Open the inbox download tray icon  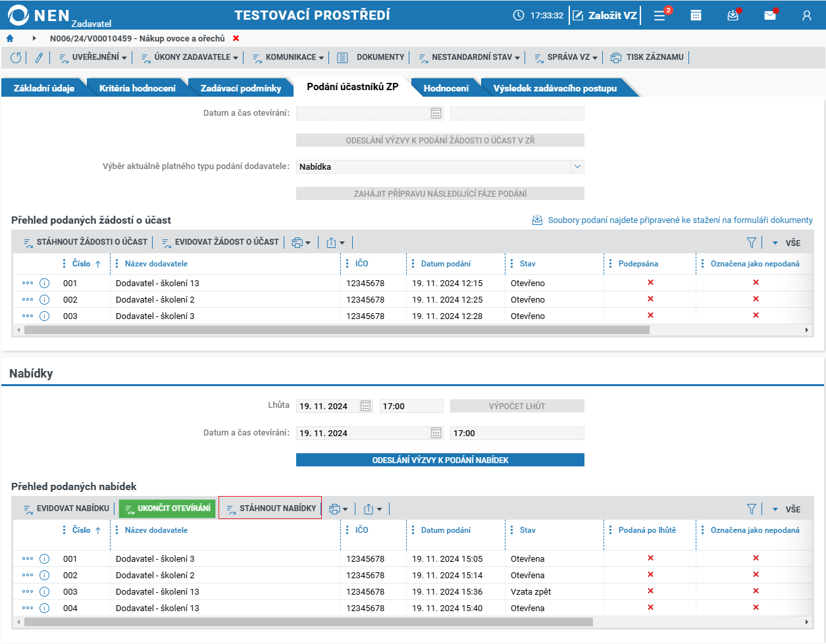(x=733, y=15)
